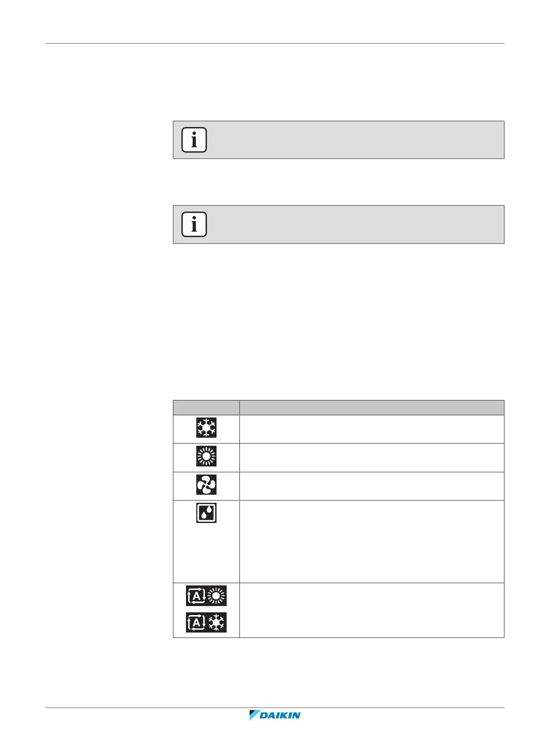Click the wide right table header cell

pos(371,408)
